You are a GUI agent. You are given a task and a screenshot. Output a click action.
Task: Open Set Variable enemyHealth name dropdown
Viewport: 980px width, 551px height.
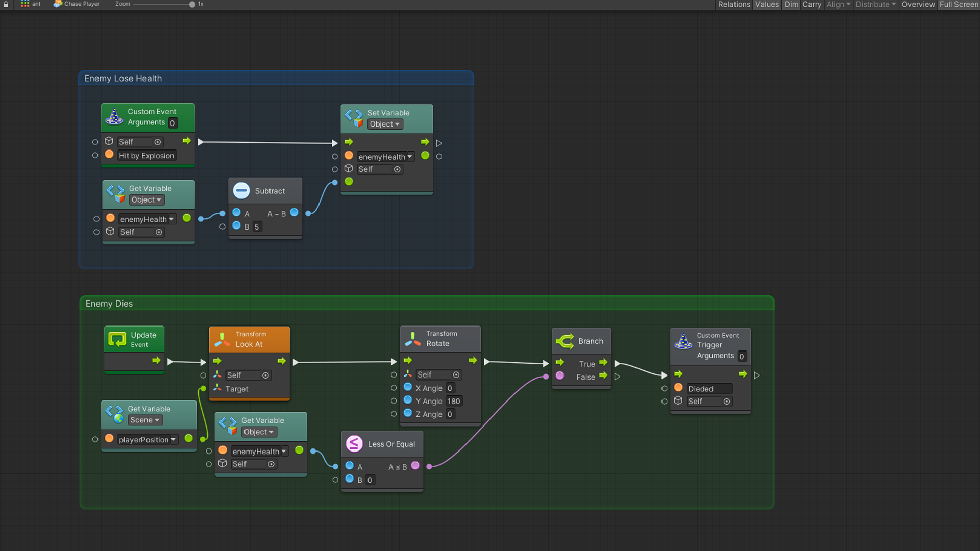pyautogui.click(x=385, y=157)
